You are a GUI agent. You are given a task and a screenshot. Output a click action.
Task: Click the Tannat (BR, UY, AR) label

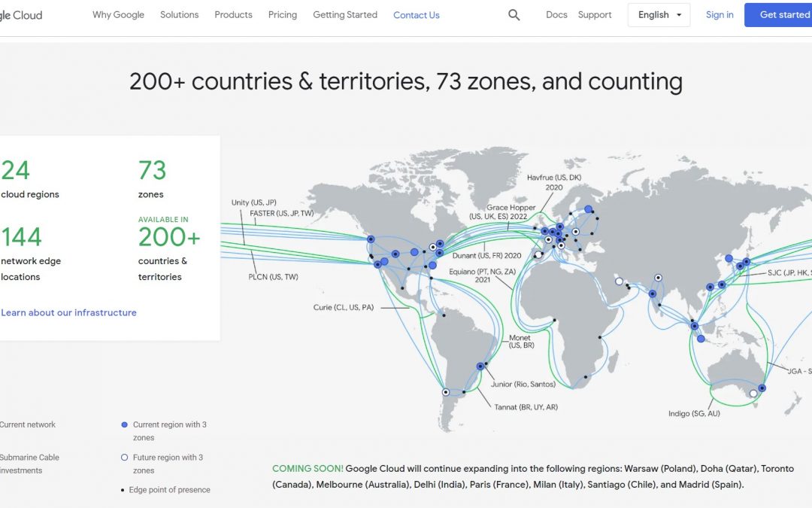(x=526, y=407)
